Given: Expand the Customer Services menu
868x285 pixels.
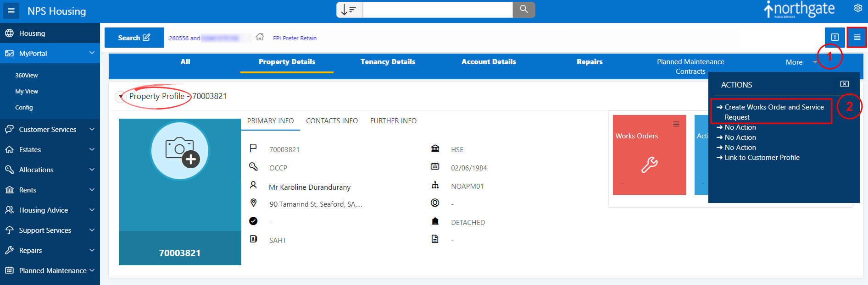Looking at the screenshot, I should (92, 129).
